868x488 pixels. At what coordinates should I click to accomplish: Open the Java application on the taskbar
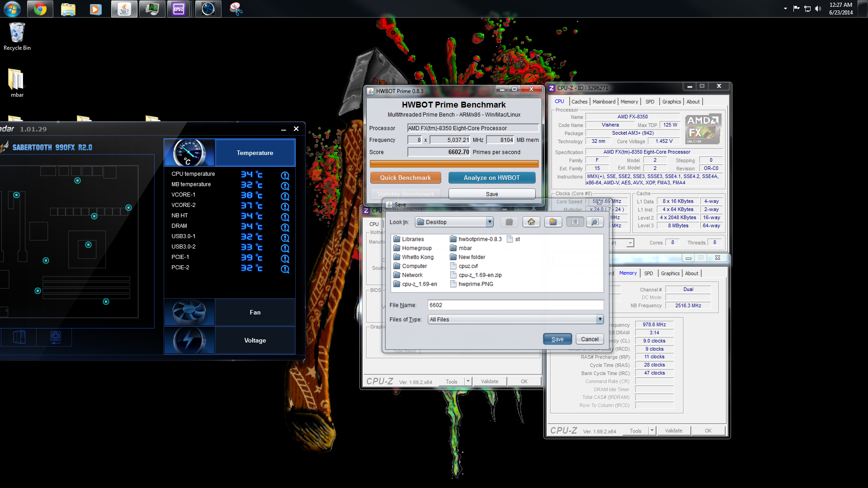124,9
